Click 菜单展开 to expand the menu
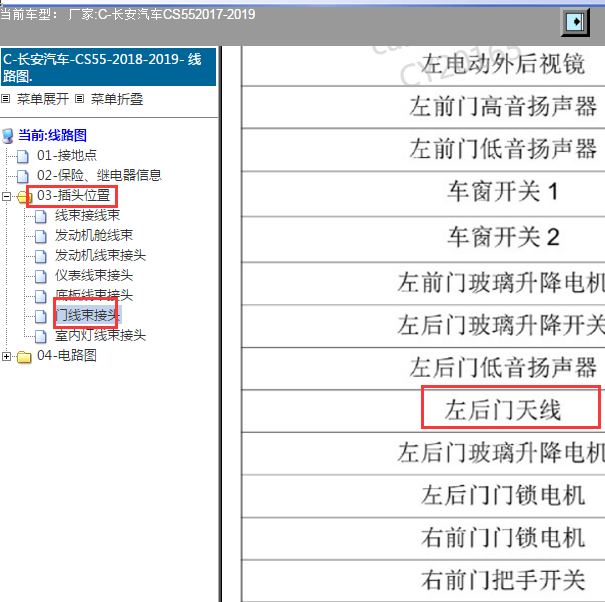This screenshot has height=602, width=605. pyautogui.click(x=43, y=99)
